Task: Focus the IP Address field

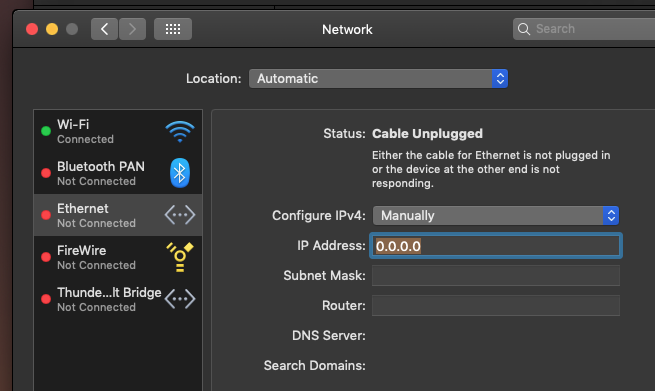Action: [x=496, y=246]
